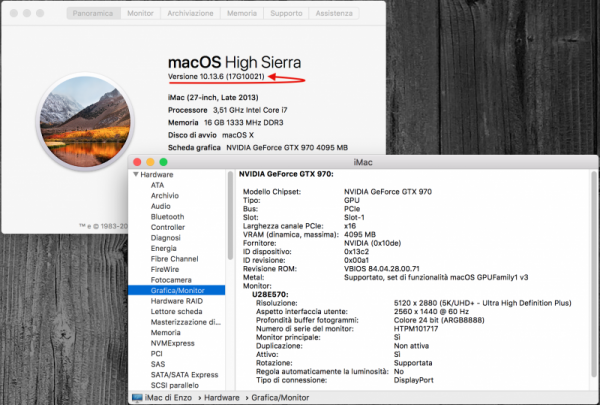Minimize the iMac window with yellow button
Image resolution: width=600 pixels, height=405 pixels.
tap(150, 162)
